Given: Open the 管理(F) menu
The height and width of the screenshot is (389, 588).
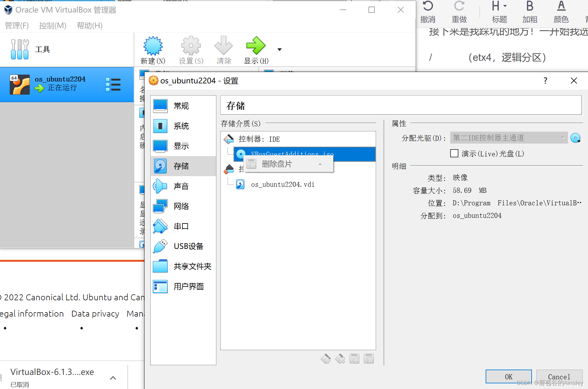Looking at the screenshot, I should point(17,26).
